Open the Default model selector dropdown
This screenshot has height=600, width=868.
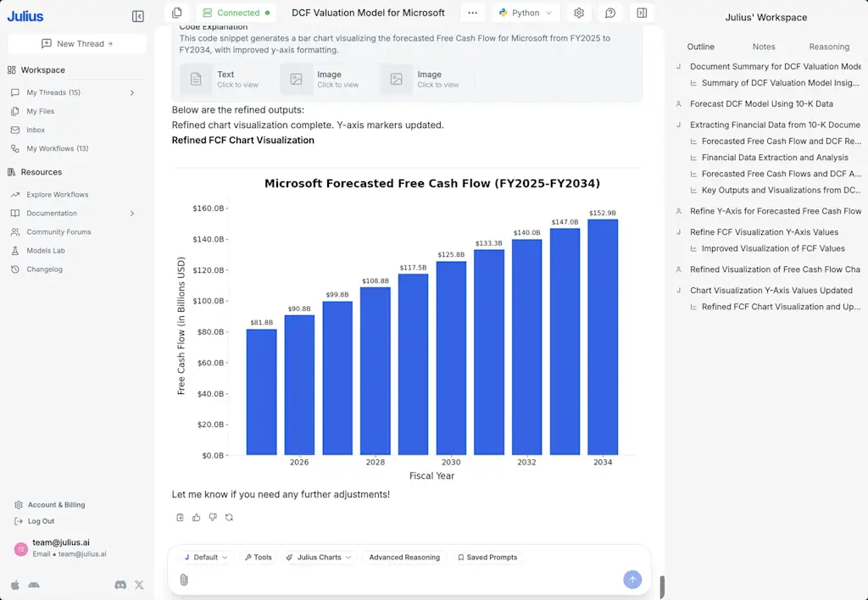pos(204,557)
